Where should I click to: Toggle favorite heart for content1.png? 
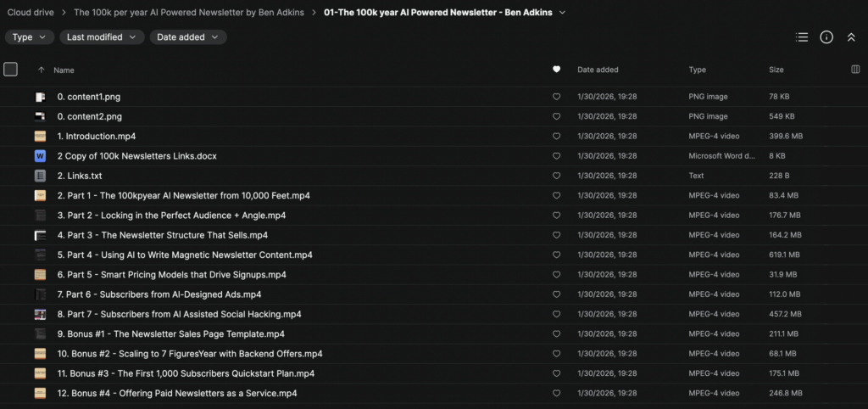click(x=556, y=97)
